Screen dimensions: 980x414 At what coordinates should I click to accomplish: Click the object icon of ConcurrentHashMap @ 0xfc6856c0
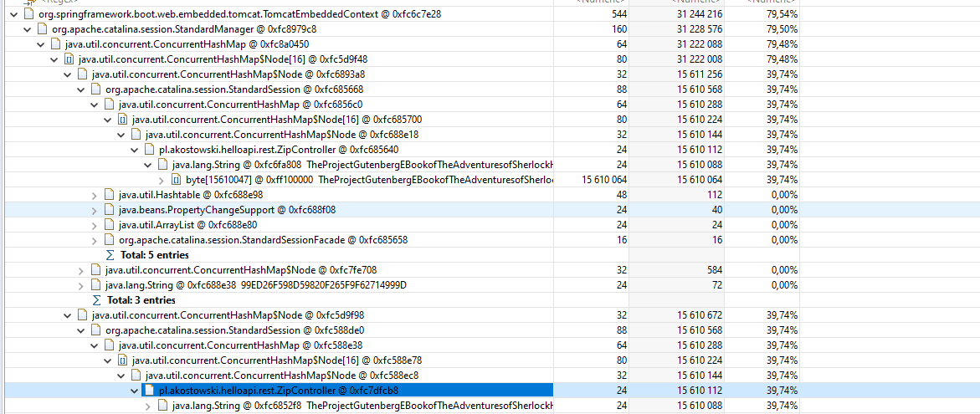[x=110, y=105]
